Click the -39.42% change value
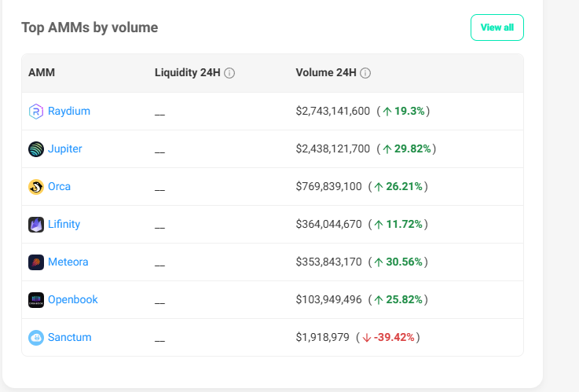 pyautogui.click(x=394, y=337)
